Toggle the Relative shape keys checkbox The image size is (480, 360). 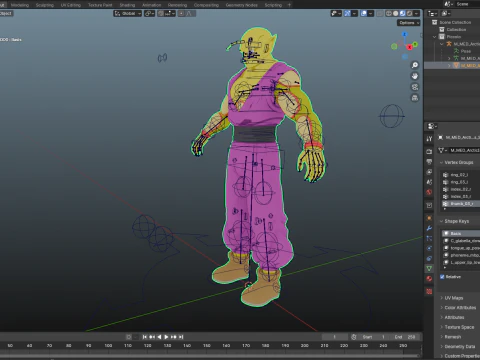[x=442, y=277]
